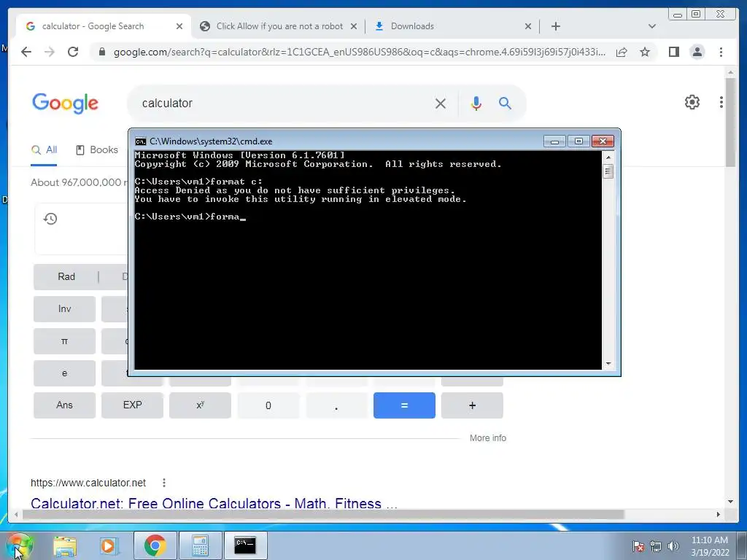This screenshot has height=560, width=747.
Task: Toggle the Inv calculator key
Action: click(64, 309)
